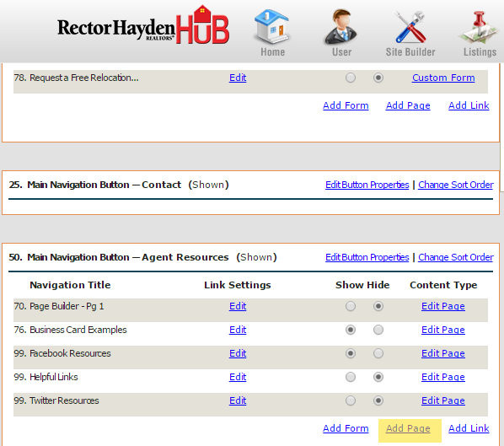Select Show radio for Page Builder - Pg 1
Screen dimensions: 504x446
coord(351,306)
